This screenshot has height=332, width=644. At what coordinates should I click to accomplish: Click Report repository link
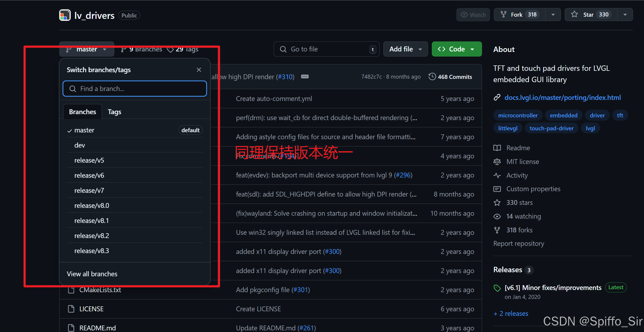click(519, 243)
